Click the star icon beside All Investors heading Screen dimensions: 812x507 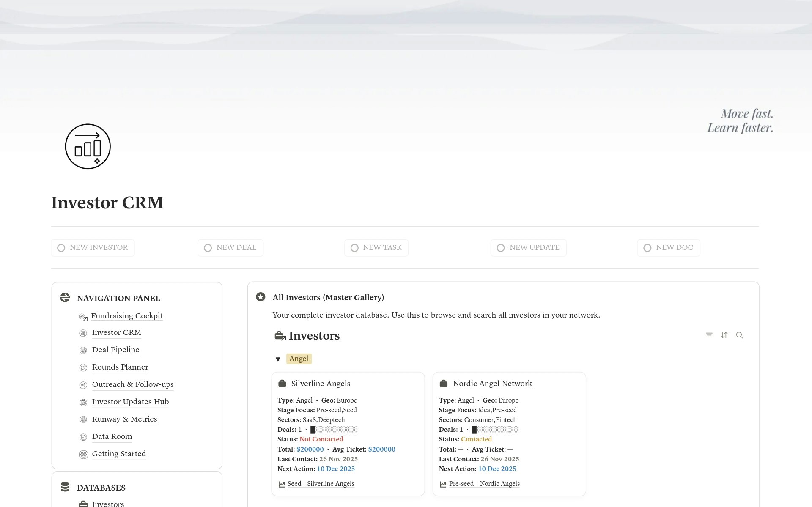coord(260,297)
